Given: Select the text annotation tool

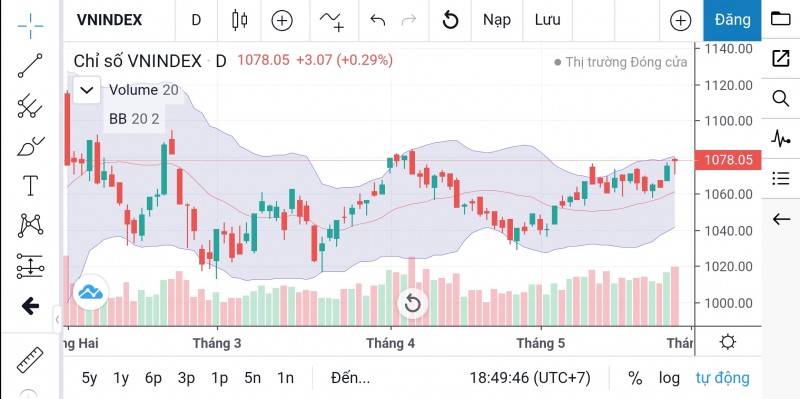Looking at the screenshot, I should tap(31, 185).
